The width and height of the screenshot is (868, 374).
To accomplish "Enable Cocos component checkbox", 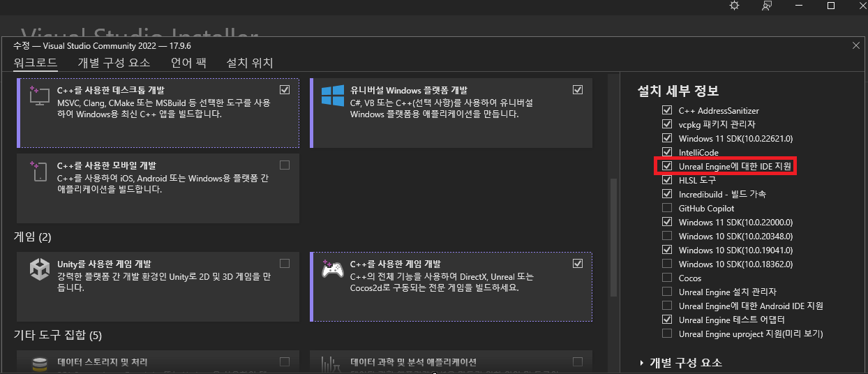I will tap(667, 278).
